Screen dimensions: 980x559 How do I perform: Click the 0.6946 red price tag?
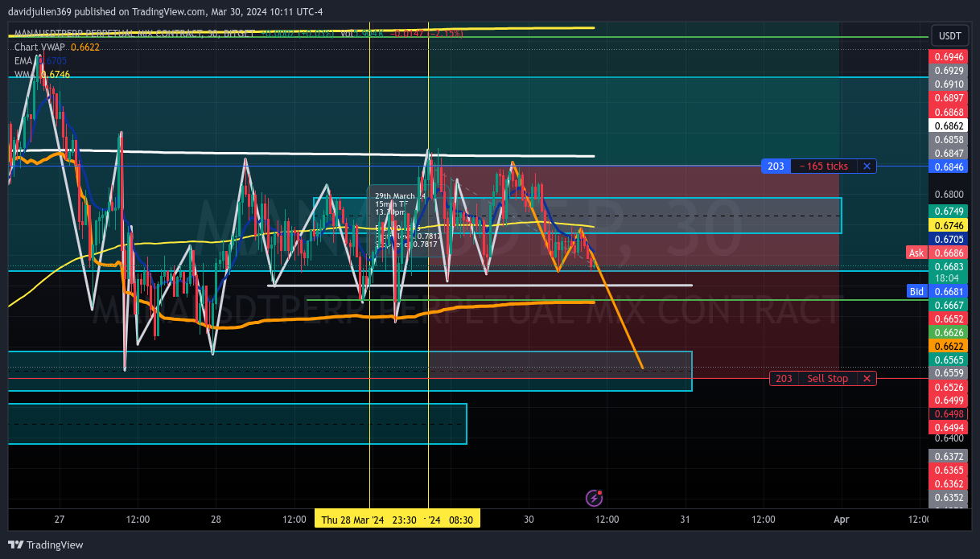950,57
